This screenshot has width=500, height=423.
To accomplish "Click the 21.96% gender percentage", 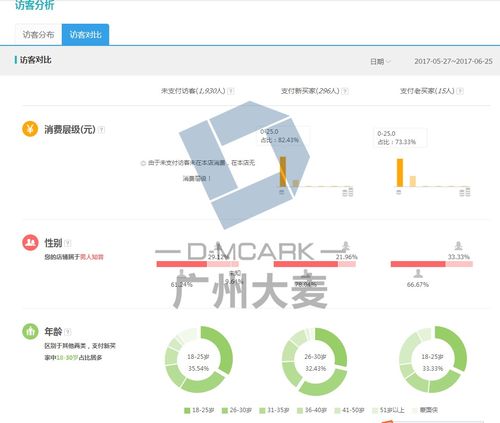I will coord(346,257).
